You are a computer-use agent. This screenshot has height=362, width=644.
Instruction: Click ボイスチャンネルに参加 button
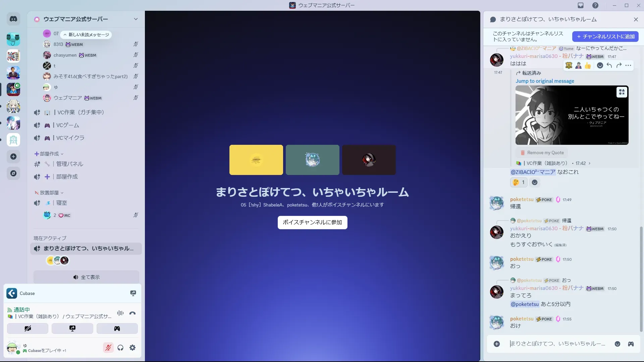coord(312,222)
